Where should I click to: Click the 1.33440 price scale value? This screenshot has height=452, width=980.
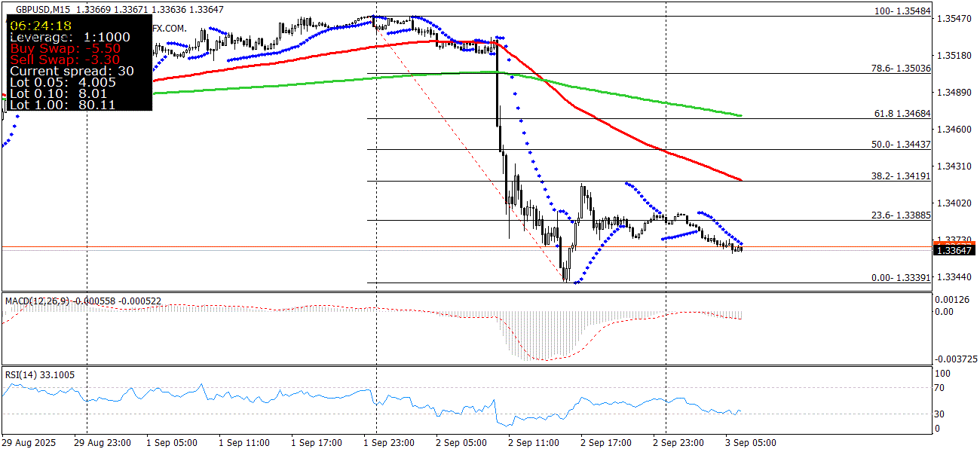point(953,277)
